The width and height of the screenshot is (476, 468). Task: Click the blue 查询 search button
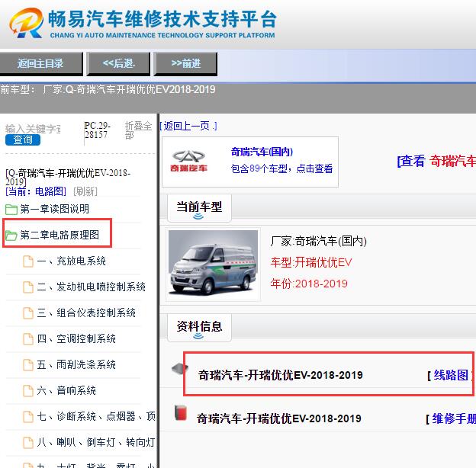(x=23, y=139)
